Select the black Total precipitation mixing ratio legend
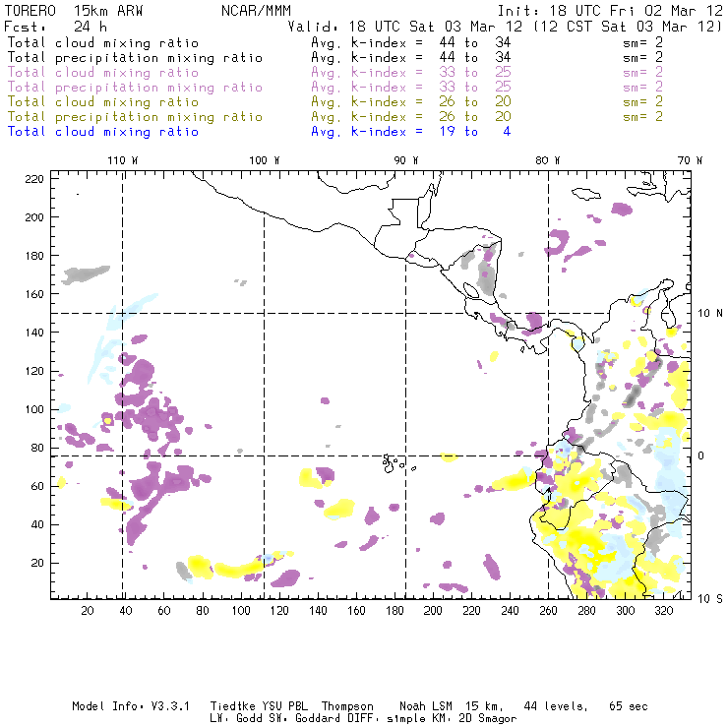The image size is (728, 728). click(136, 58)
